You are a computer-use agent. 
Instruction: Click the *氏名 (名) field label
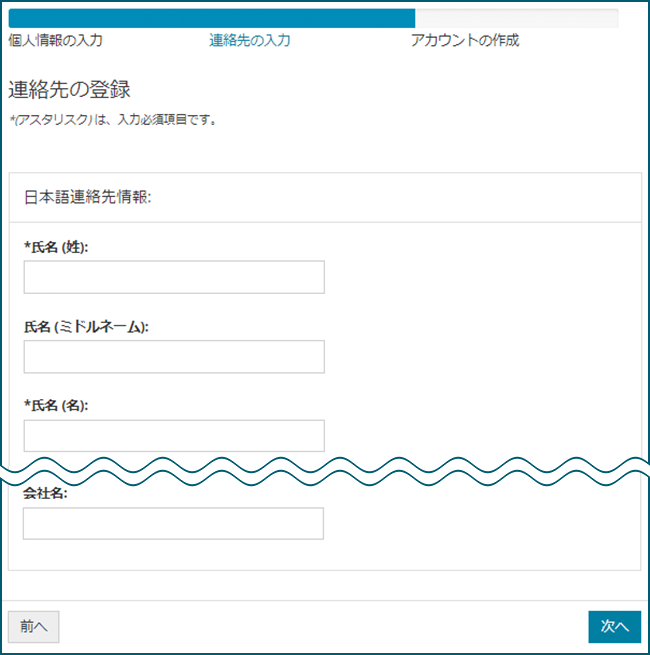coord(56,405)
